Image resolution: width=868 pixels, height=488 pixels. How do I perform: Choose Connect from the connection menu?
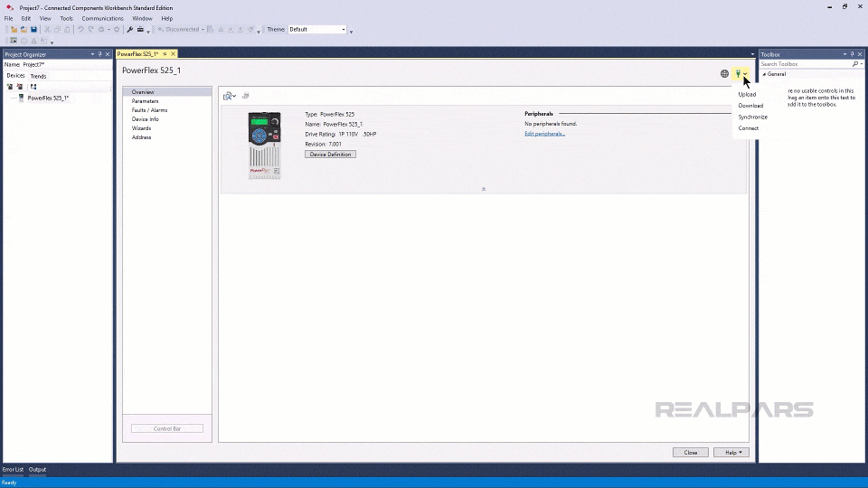pos(749,128)
